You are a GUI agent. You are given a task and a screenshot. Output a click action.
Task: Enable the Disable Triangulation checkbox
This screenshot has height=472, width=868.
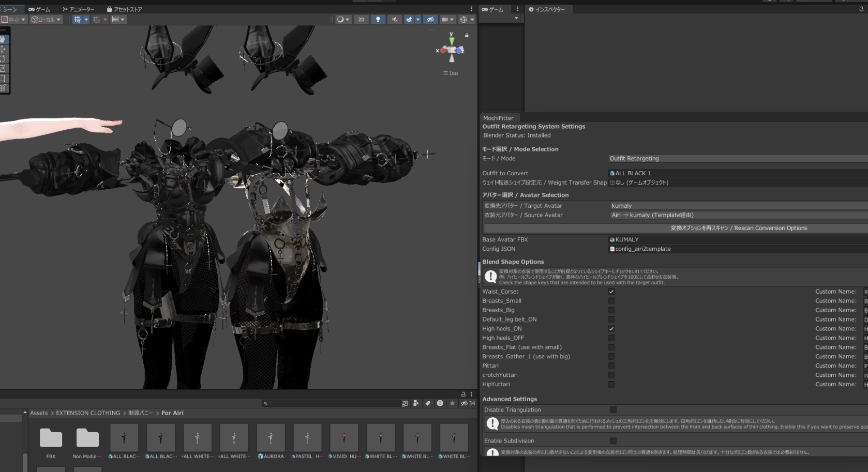[613, 410]
